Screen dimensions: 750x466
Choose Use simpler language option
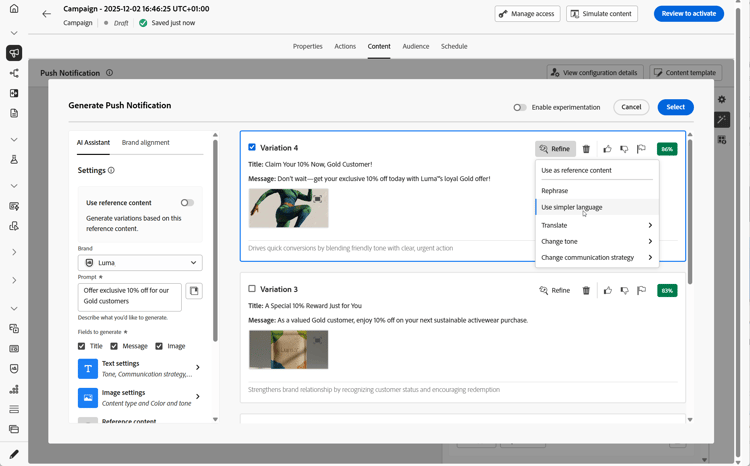coord(597,207)
